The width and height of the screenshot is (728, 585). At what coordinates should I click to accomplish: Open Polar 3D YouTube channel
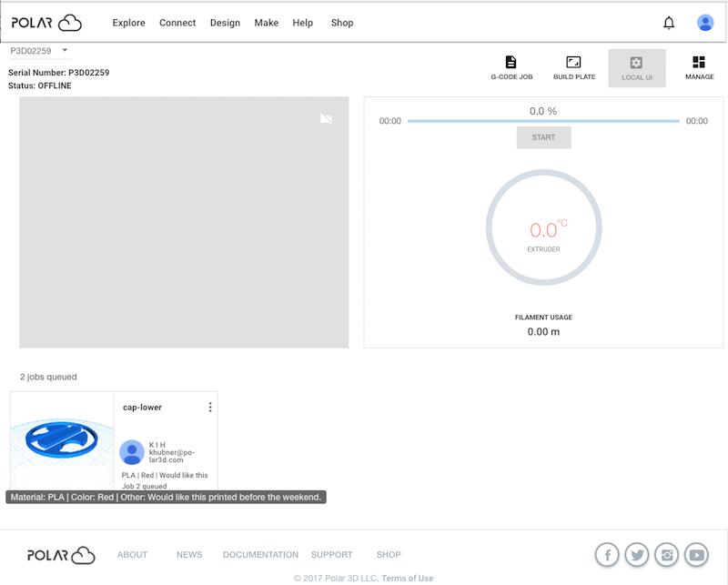tap(696, 554)
